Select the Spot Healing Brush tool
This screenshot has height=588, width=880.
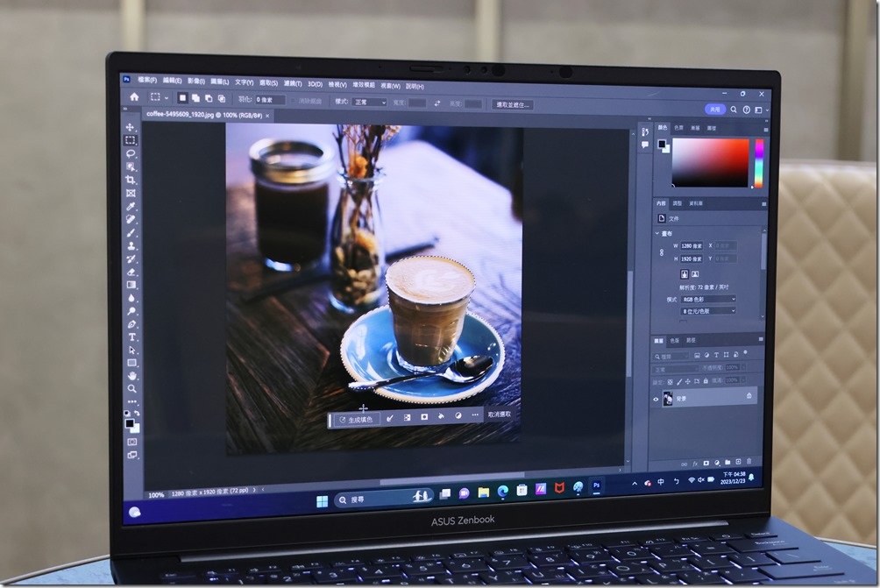tap(131, 219)
